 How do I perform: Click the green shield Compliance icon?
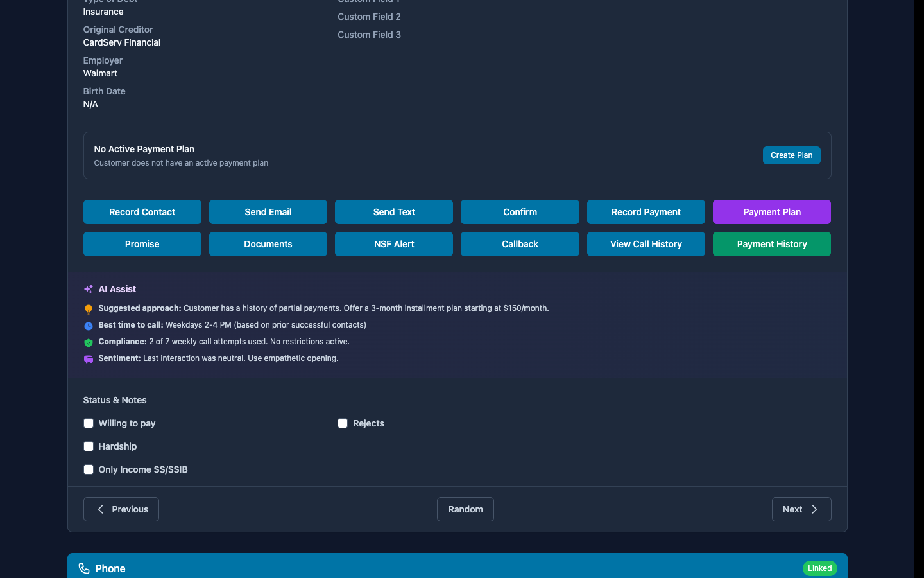tap(89, 342)
